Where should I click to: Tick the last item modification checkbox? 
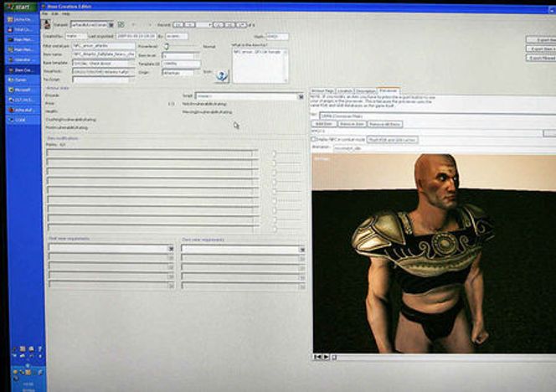pyautogui.click(x=274, y=230)
